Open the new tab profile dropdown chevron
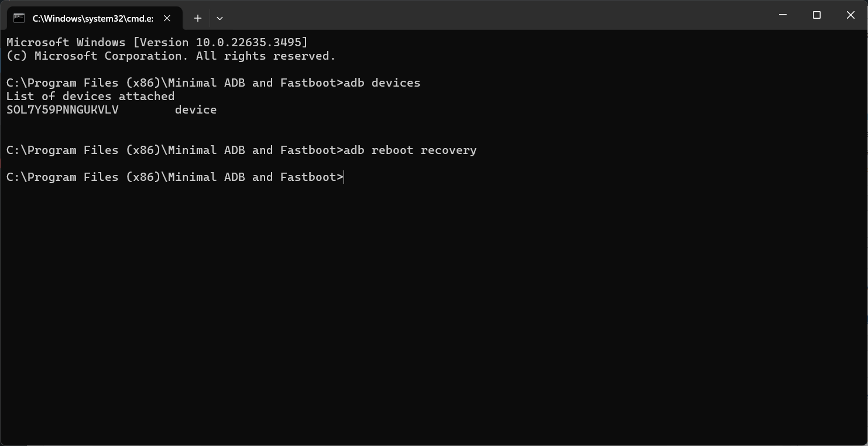 (x=219, y=18)
